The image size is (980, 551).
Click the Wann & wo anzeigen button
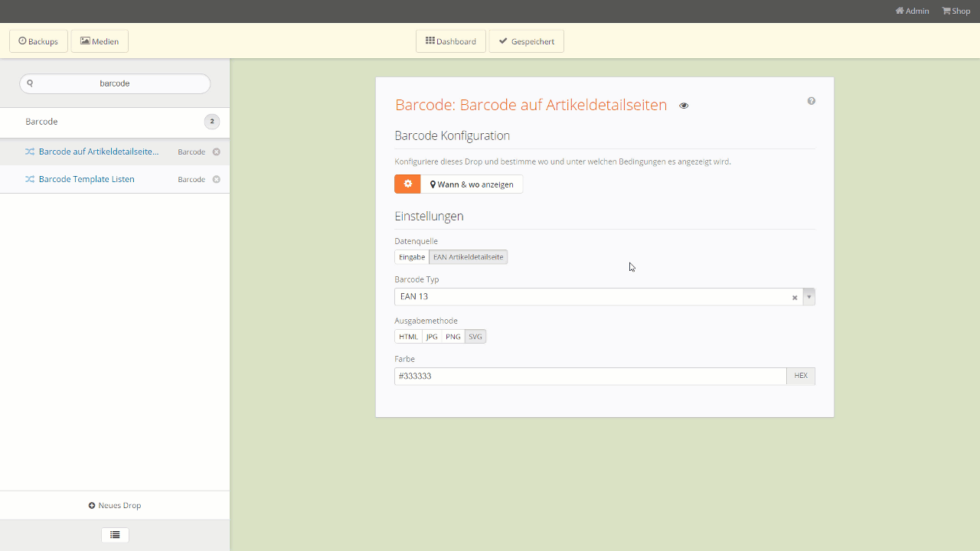click(x=472, y=184)
